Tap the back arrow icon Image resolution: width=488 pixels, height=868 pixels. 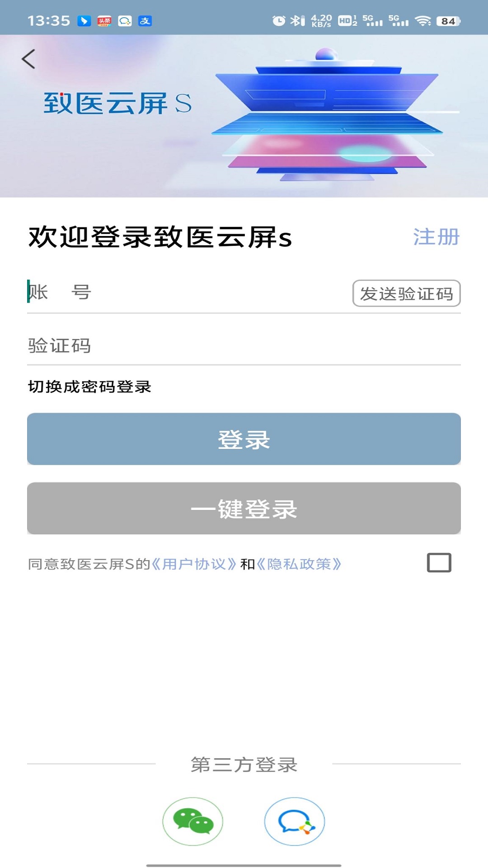(x=28, y=59)
